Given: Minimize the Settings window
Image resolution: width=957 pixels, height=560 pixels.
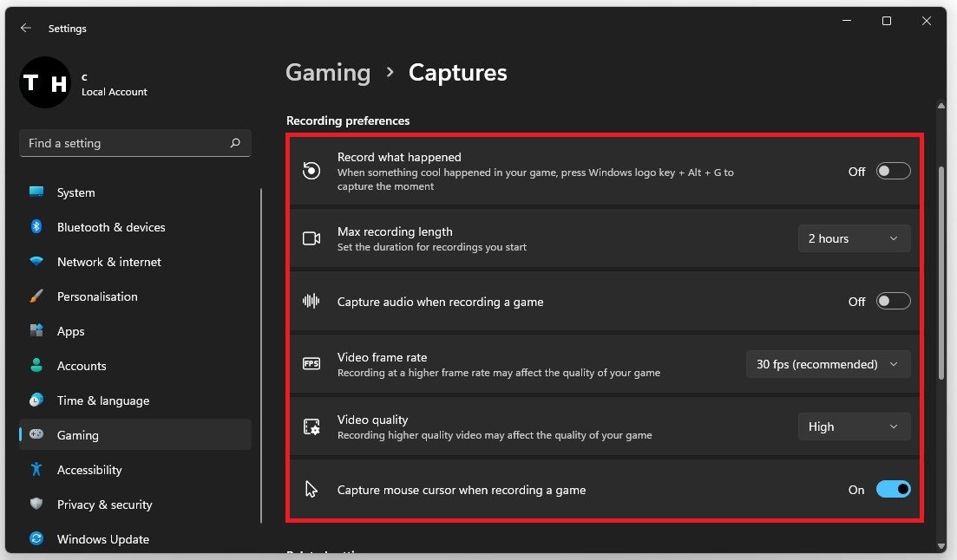Looking at the screenshot, I should pyautogui.click(x=847, y=21).
